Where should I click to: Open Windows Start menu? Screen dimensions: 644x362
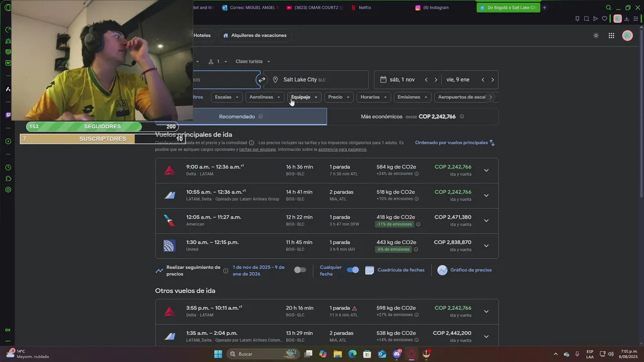coord(218,354)
